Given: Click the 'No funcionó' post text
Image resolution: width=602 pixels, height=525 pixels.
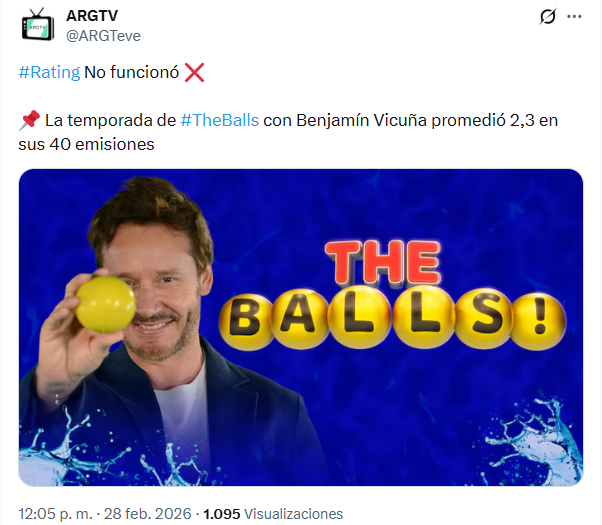Looking at the screenshot, I should 131,72.
